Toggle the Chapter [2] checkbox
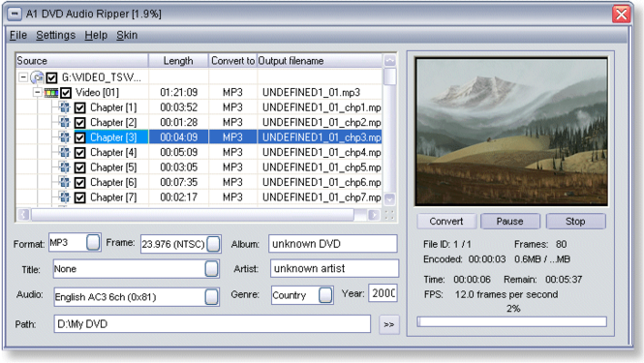Screen dimensions: 644x363 pos(80,123)
